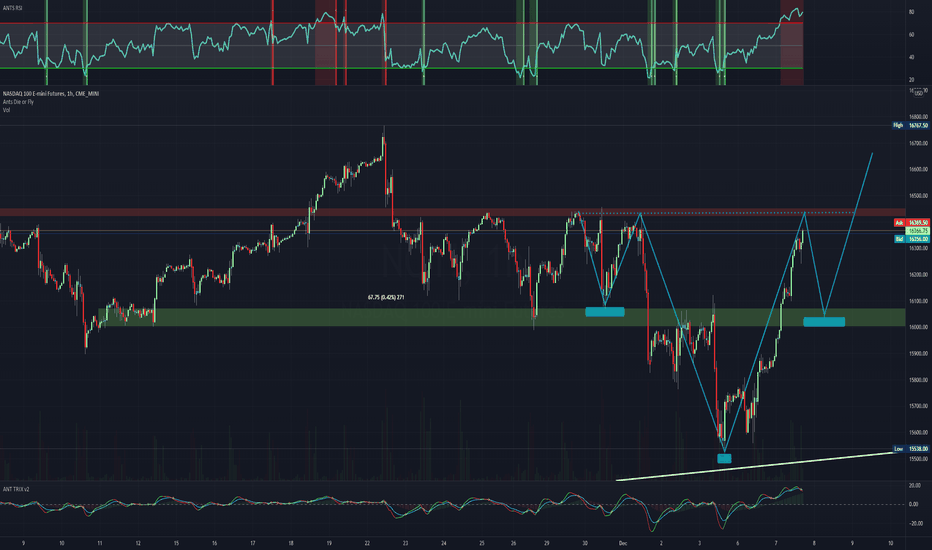Select the white rising trendline
932x550 pixels.
click(x=755, y=466)
